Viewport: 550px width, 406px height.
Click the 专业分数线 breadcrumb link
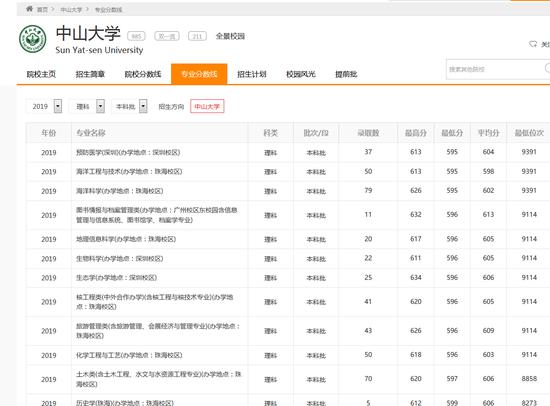(x=108, y=9)
